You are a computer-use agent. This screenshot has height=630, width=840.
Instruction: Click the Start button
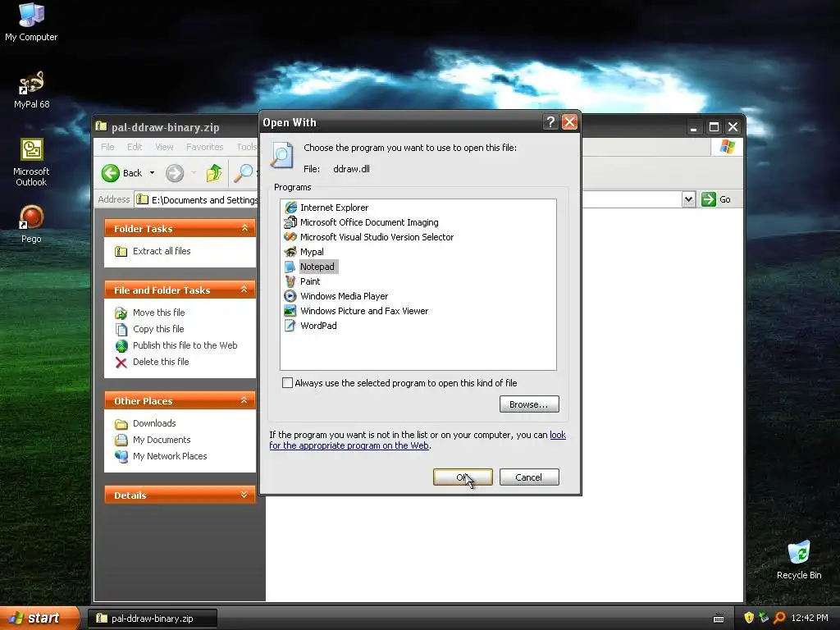(39, 619)
